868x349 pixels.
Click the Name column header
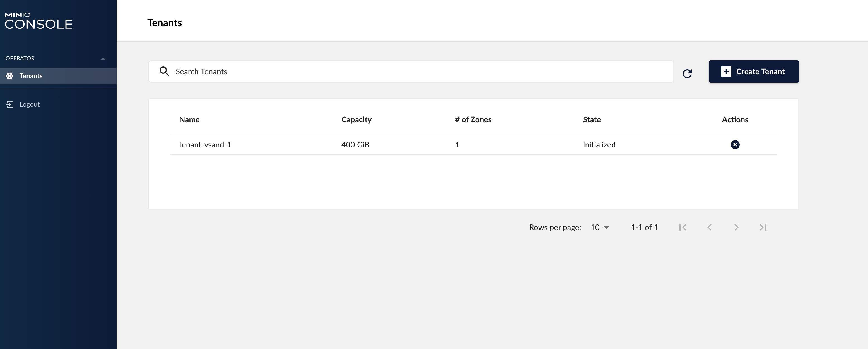click(189, 119)
